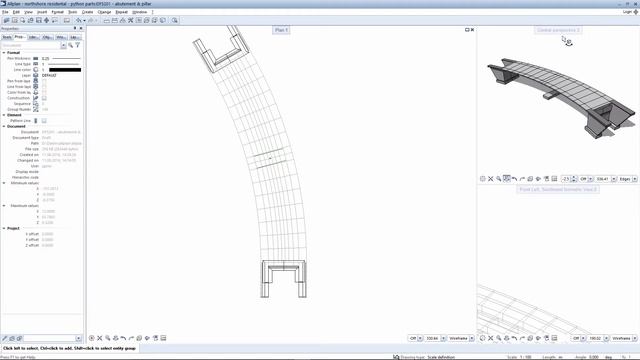Click the Save icon in the top toolbar

(39, 20)
